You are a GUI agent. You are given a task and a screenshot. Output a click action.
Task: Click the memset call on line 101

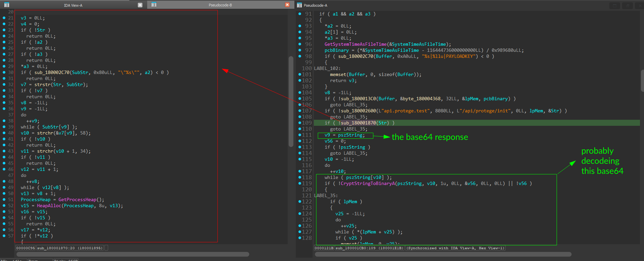click(x=338, y=74)
